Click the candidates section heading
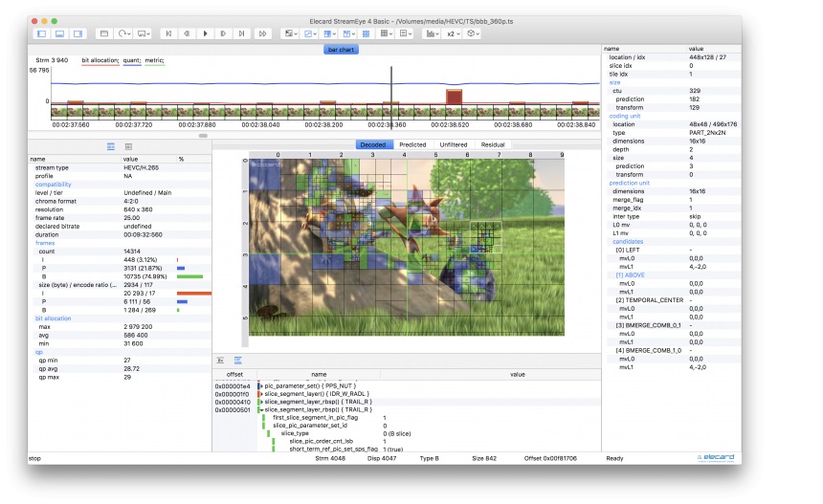Screen dimensions: 823x504 click(628, 242)
